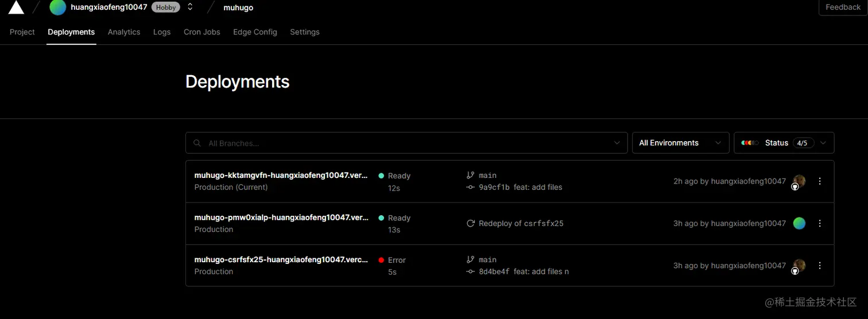Viewport: 868px width, 319px height.
Task: Open the muhugo-csrfsfx25 deployment link
Action: (281, 259)
